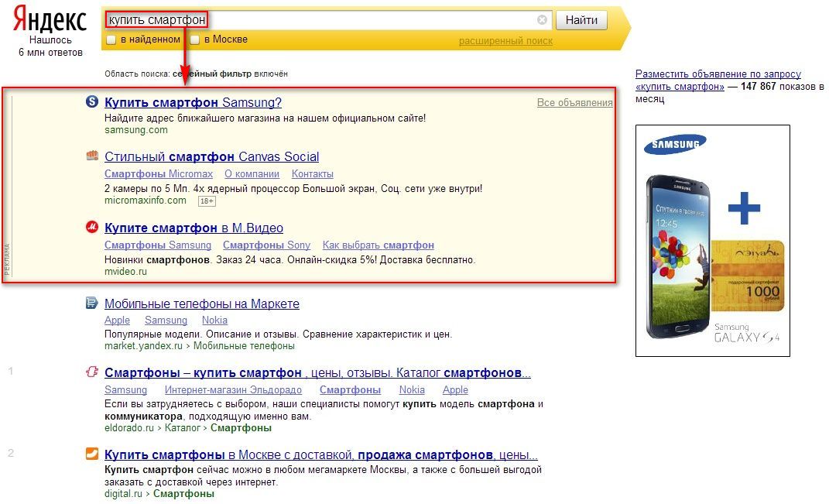829x504 pixels.
Task: Click the red M.Video favicon
Action: click(x=92, y=227)
